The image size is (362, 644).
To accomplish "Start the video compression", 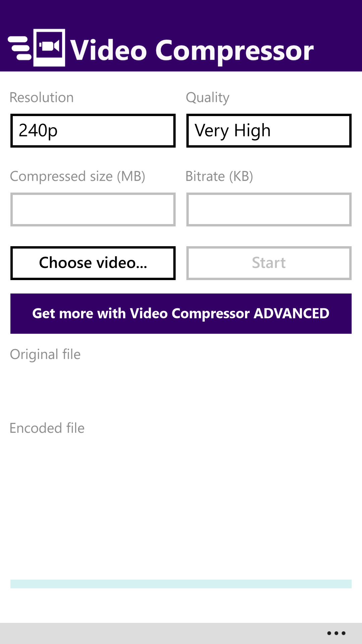I will click(269, 263).
